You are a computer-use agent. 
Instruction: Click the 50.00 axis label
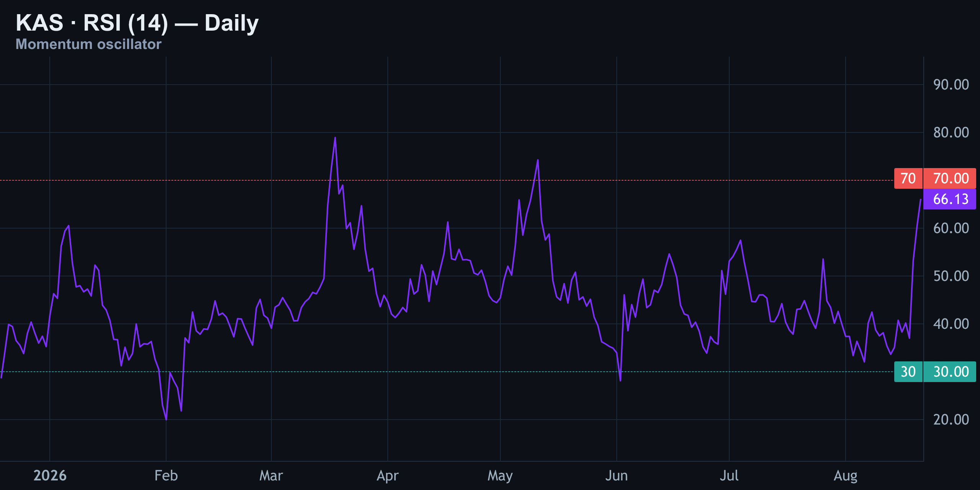[x=951, y=276]
